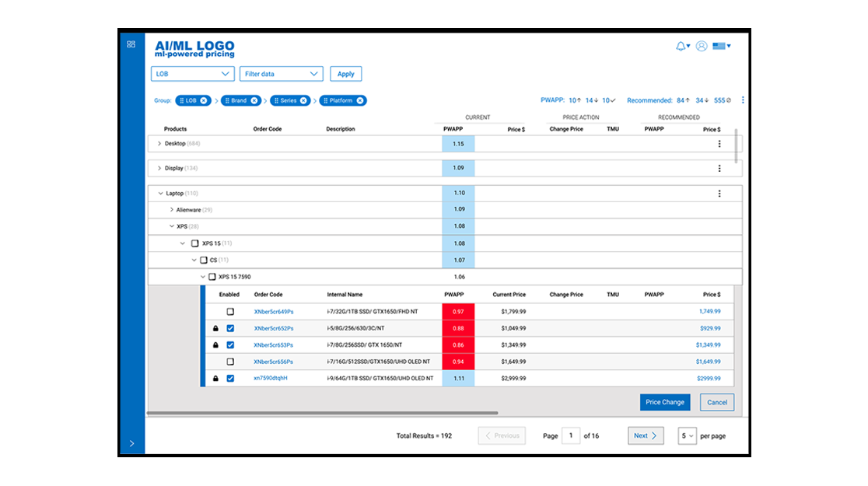Click the page number input field

click(571, 435)
